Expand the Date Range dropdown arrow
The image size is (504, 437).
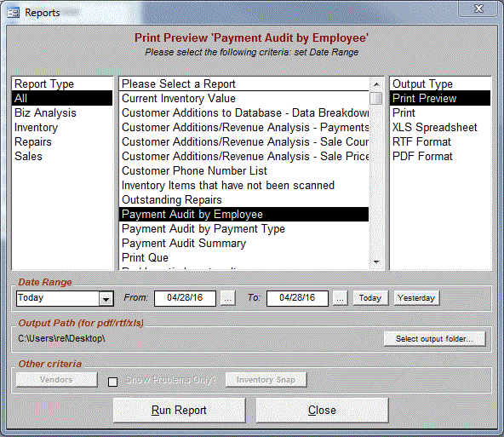click(x=106, y=299)
